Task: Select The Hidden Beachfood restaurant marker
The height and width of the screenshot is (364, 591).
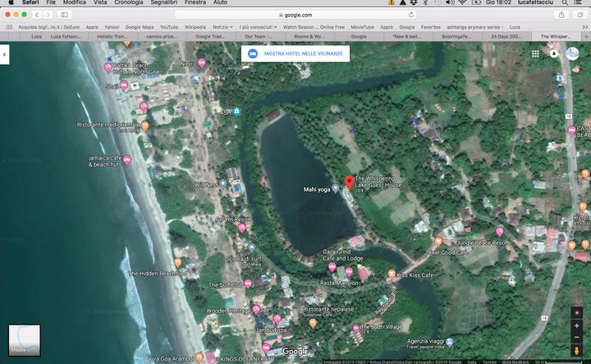Action: (178, 262)
